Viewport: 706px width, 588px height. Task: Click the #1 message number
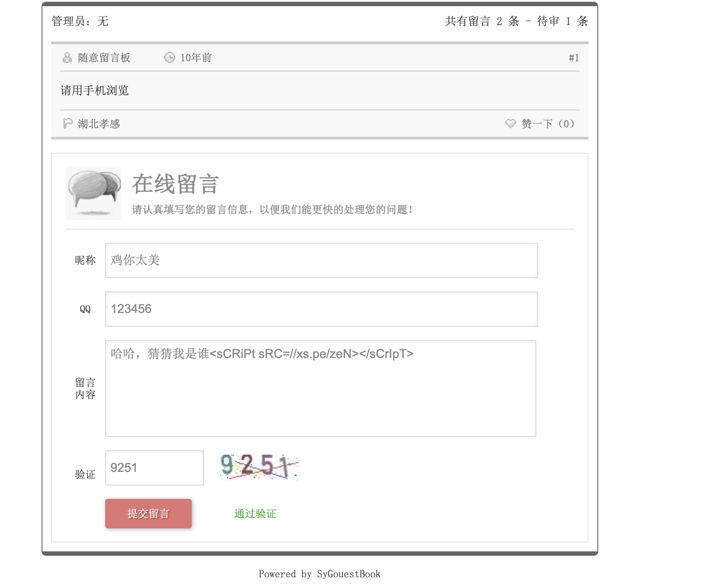[x=574, y=58]
